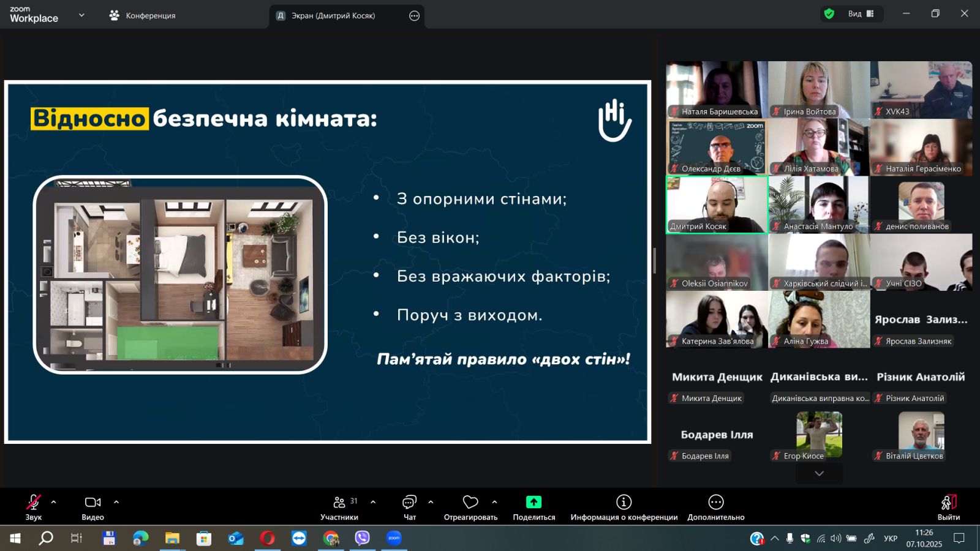Click the Отреагировать heart reaction icon
This screenshot has height=551, width=980.
[x=470, y=503]
